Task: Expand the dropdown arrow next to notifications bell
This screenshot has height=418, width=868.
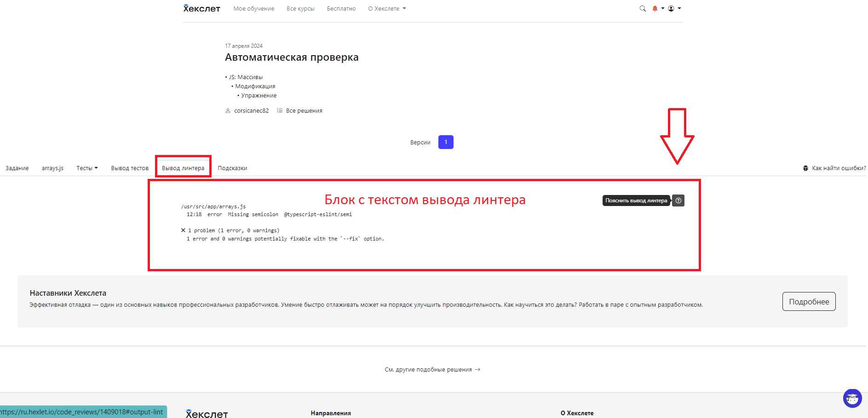Action: click(x=663, y=9)
